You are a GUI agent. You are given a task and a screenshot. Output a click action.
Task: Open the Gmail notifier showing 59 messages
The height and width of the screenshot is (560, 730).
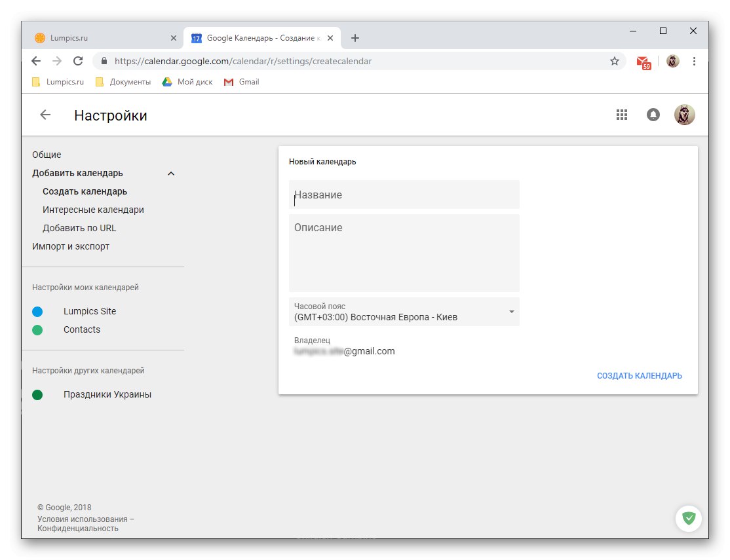643,60
